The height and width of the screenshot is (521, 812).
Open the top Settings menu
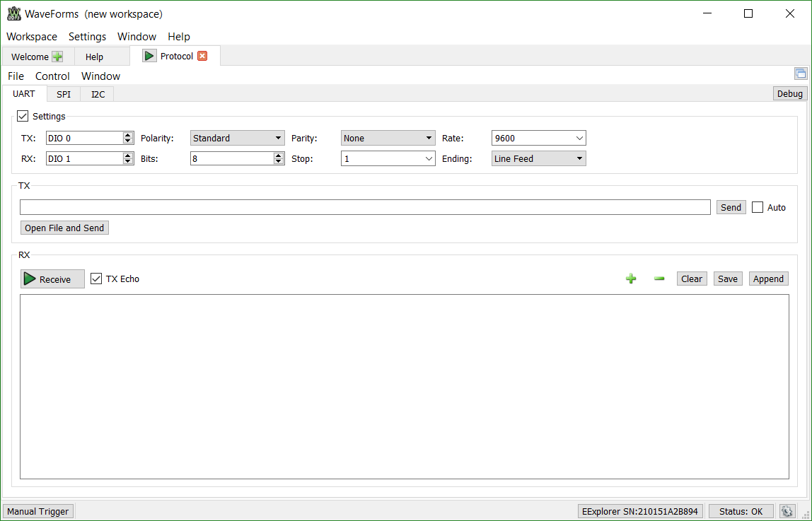coord(88,37)
